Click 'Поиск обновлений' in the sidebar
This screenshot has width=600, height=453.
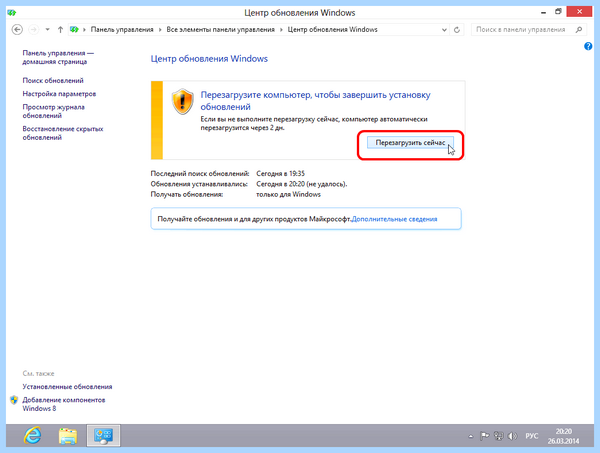click(x=53, y=80)
